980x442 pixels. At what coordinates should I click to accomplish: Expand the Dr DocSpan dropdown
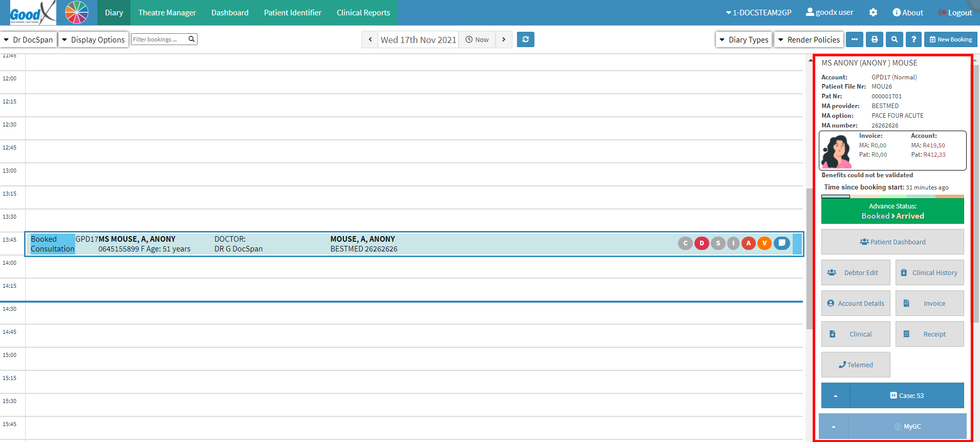[x=29, y=39]
